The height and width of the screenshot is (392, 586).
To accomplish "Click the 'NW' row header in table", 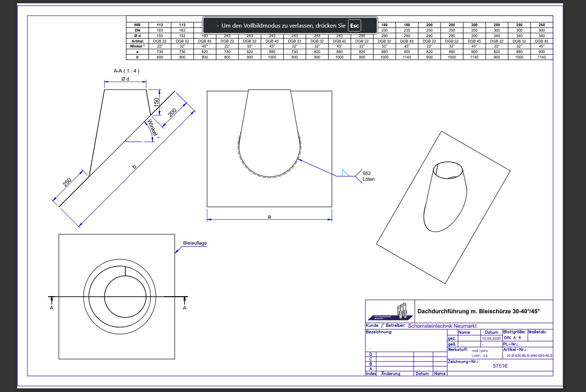I will tap(137, 25).
